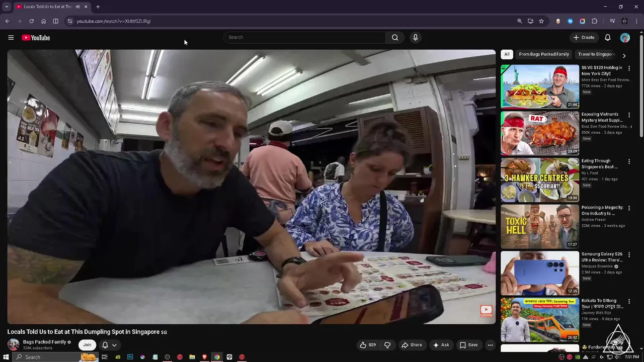Bookmark this page with star
This screenshot has width=644, height=362.
(x=541, y=21)
